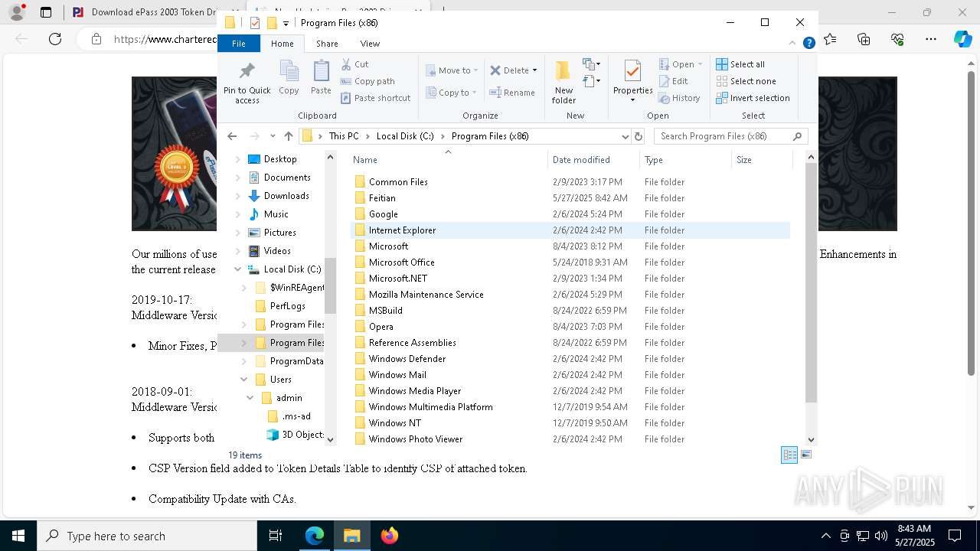Switch to Details view layout icon

click(x=789, y=455)
